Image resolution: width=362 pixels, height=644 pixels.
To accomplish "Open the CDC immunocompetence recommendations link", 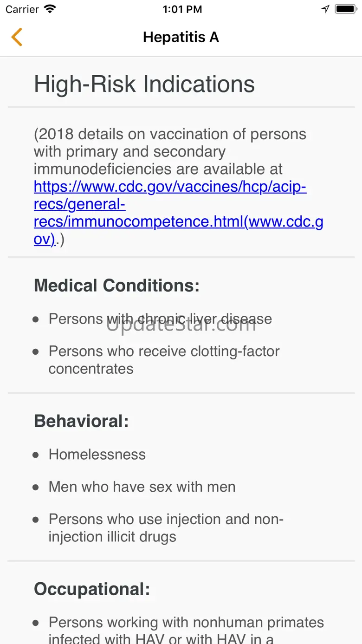I will click(x=170, y=204).
